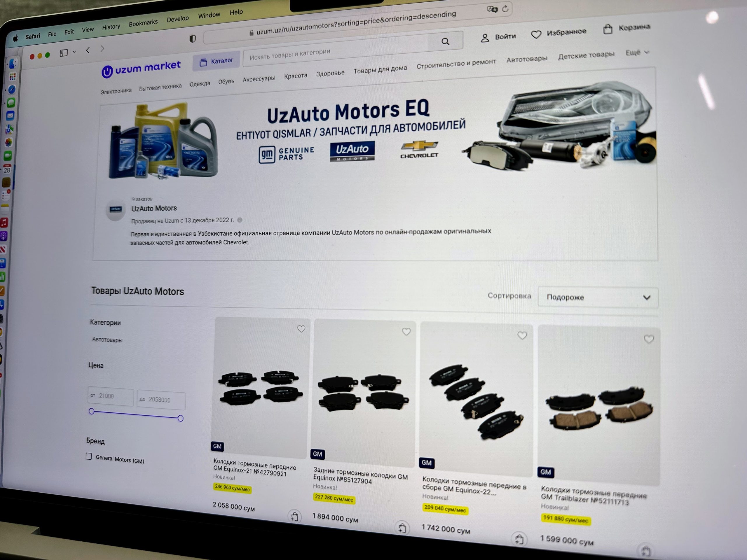Open the Электроника category link
The width and height of the screenshot is (747, 560).
116,91
